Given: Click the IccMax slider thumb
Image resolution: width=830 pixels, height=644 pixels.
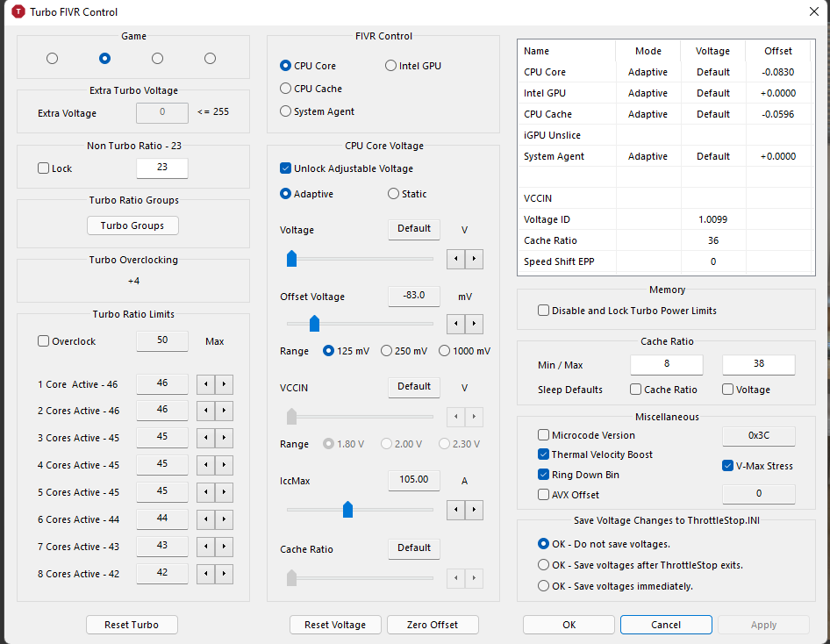Looking at the screenshot, I should [347, 510].
